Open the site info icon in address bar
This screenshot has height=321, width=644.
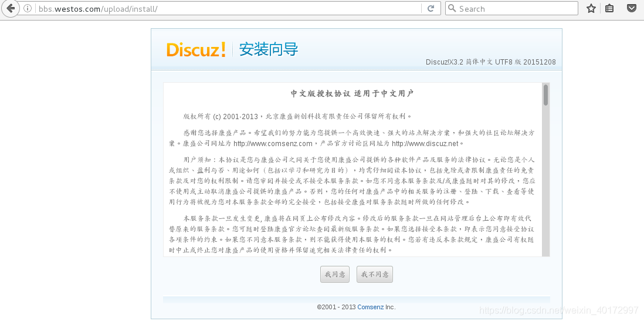pos(28,8)
